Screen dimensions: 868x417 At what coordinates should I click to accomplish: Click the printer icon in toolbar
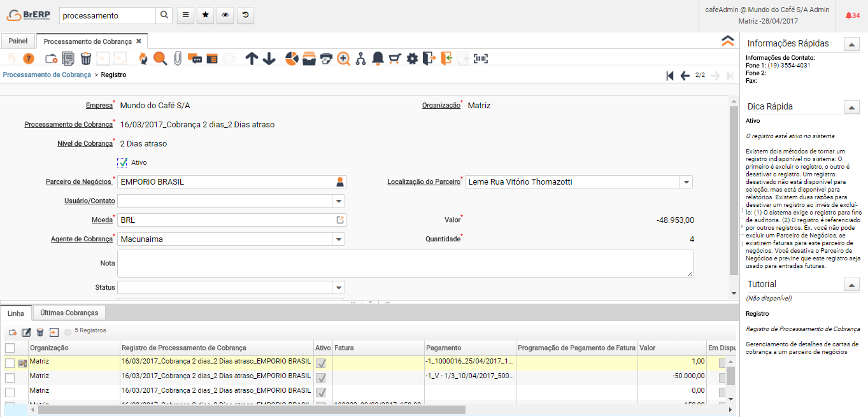tap(327, 59)
